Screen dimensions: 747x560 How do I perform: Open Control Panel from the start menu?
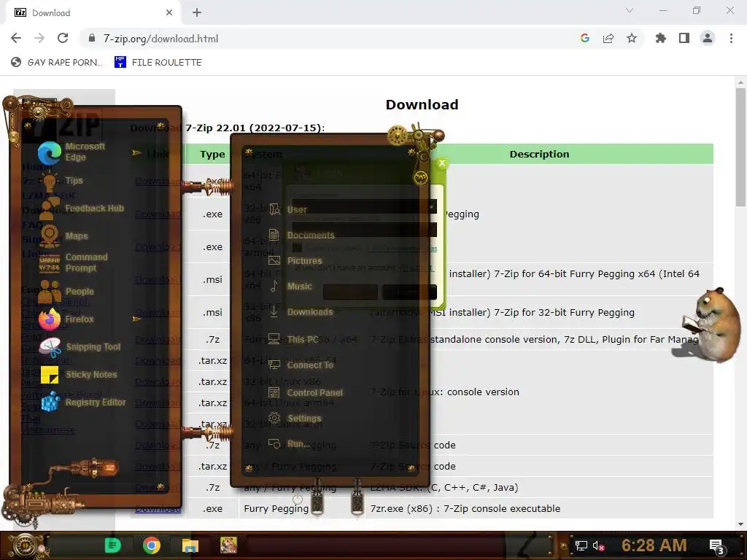pyautogui.click(x=306, y=393)
